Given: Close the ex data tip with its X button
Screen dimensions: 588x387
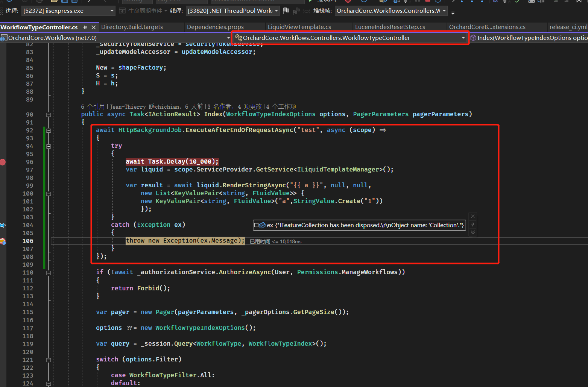Looking at the screenshot, I should 473,216.
